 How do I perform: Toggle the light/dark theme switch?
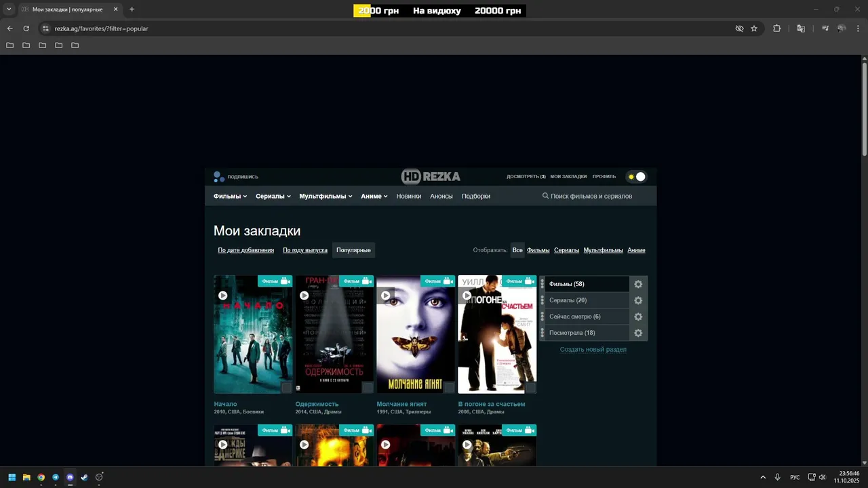coord(637,177)
